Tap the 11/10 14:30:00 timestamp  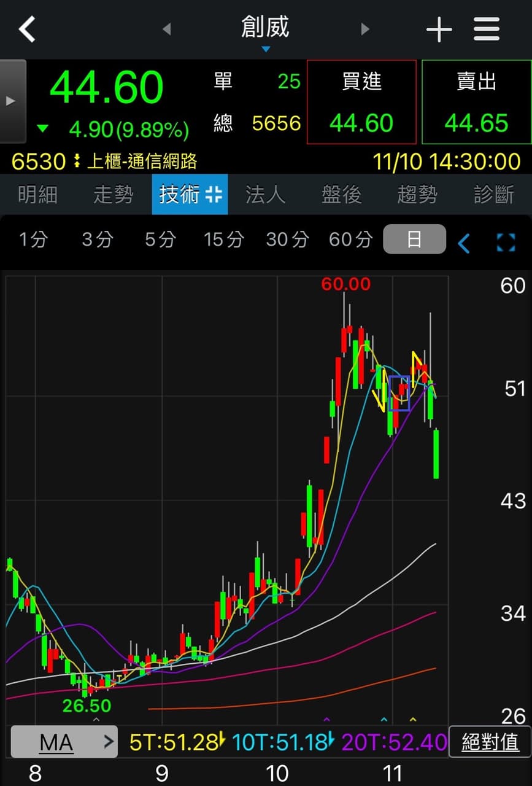click(447, 161)
